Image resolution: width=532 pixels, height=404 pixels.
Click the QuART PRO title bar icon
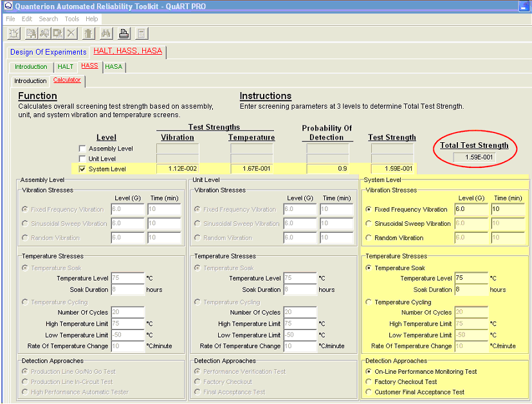[x=8, y=6]
